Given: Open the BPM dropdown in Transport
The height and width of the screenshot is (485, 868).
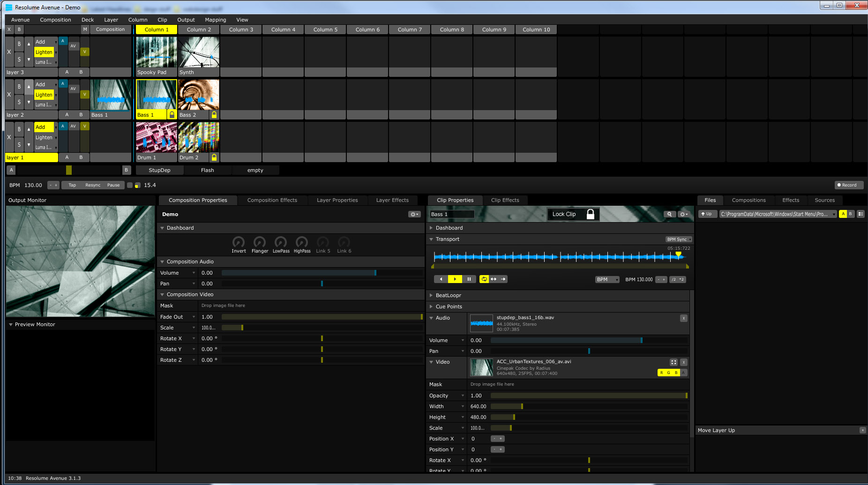Looking at the screenshot, I should [x=606, y=279].
